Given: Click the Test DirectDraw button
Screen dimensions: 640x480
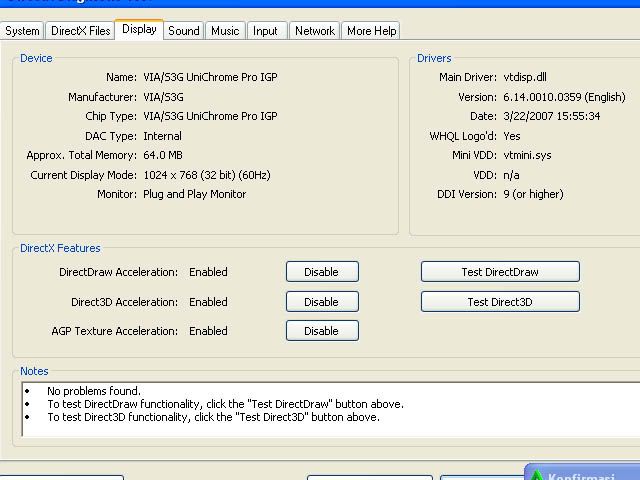Looking at the screenshot, I should coord(500,272).
